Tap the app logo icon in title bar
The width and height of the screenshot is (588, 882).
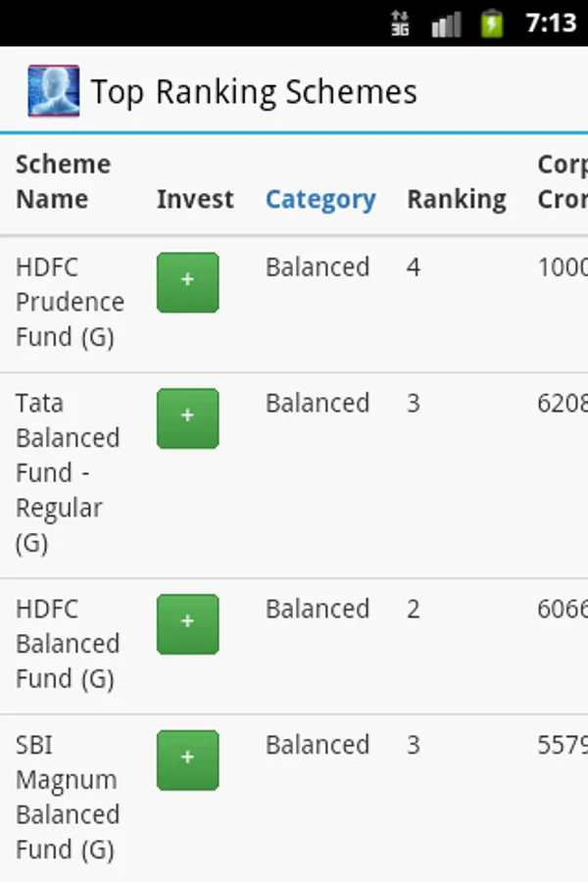(x=53, y=91)
